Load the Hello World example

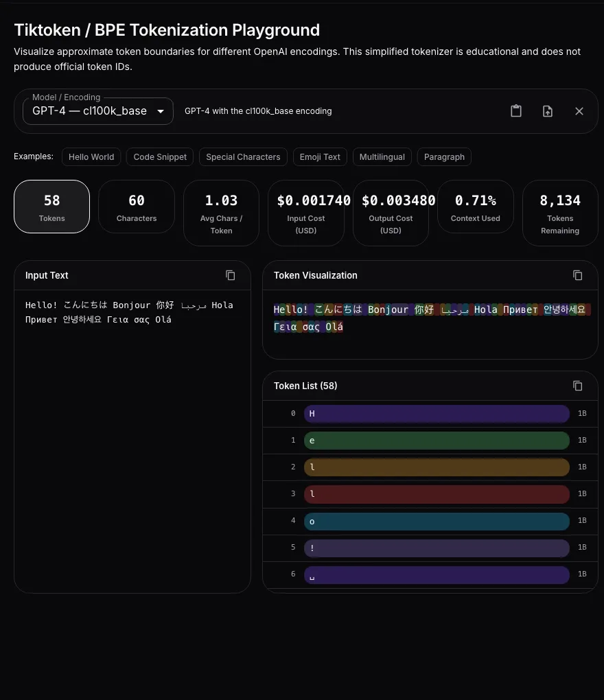(91, 156)
